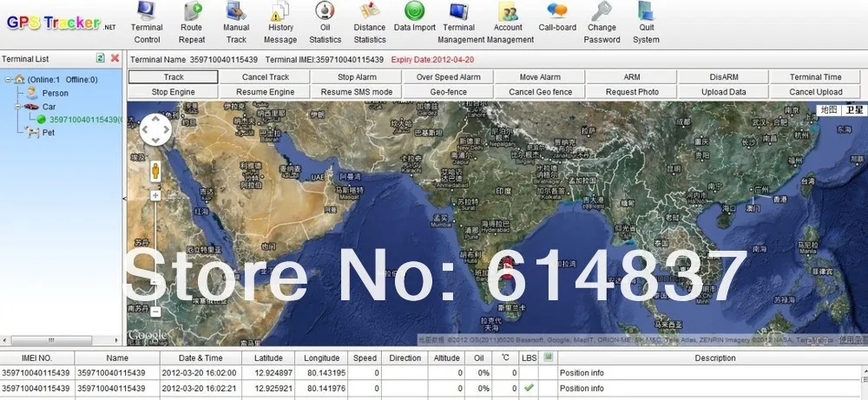This screenshot has width=868, height=400.
Task: Open Change Password
Action: 602,23
